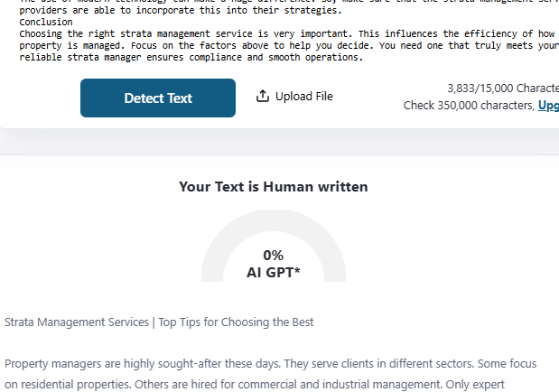Click the 0% score value
559x392 pixels.
click(274, 256)
